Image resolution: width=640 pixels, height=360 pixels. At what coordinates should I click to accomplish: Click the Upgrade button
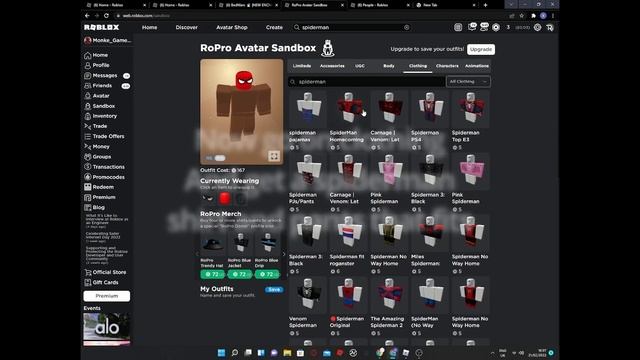point(481,49)
